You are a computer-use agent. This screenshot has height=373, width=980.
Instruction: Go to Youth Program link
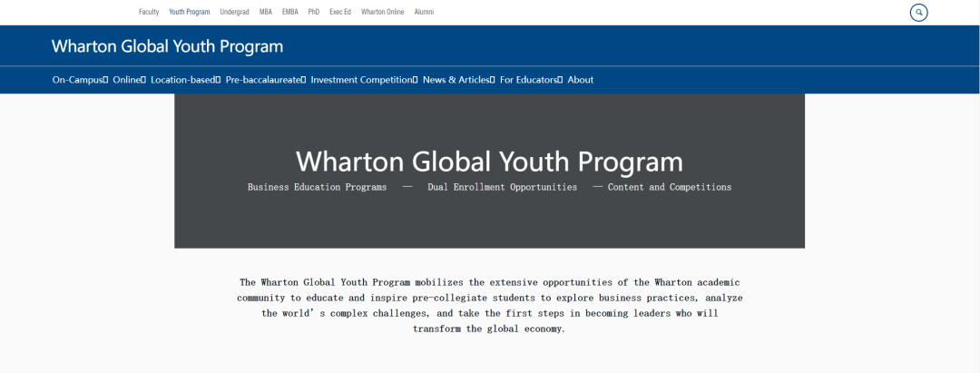(190, 12)
